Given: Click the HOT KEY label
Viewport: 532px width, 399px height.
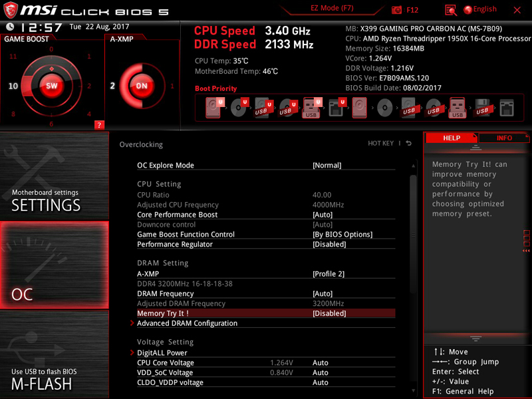Looking at the screenshot, I should point(380,143).
